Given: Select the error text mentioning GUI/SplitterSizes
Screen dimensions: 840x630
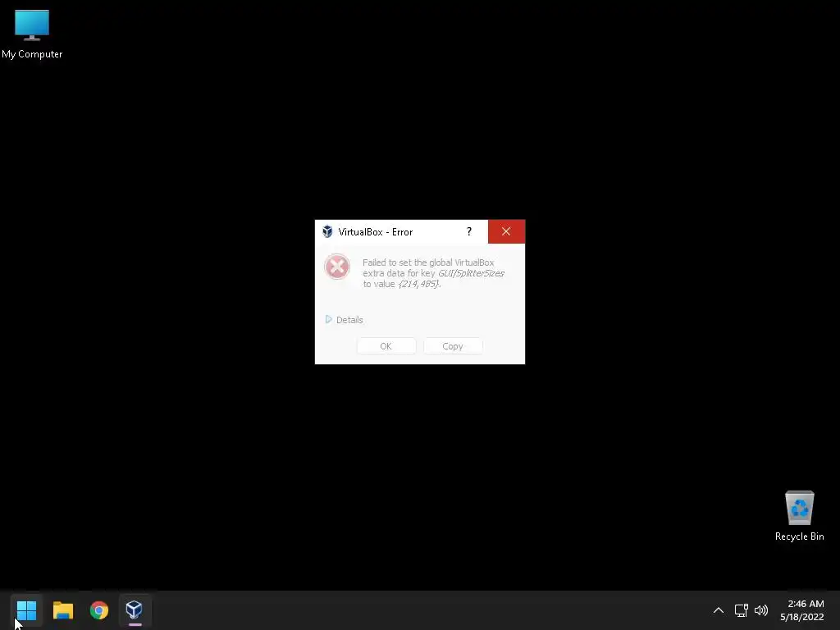Looking at the screenshot, I should pos(433,273).
